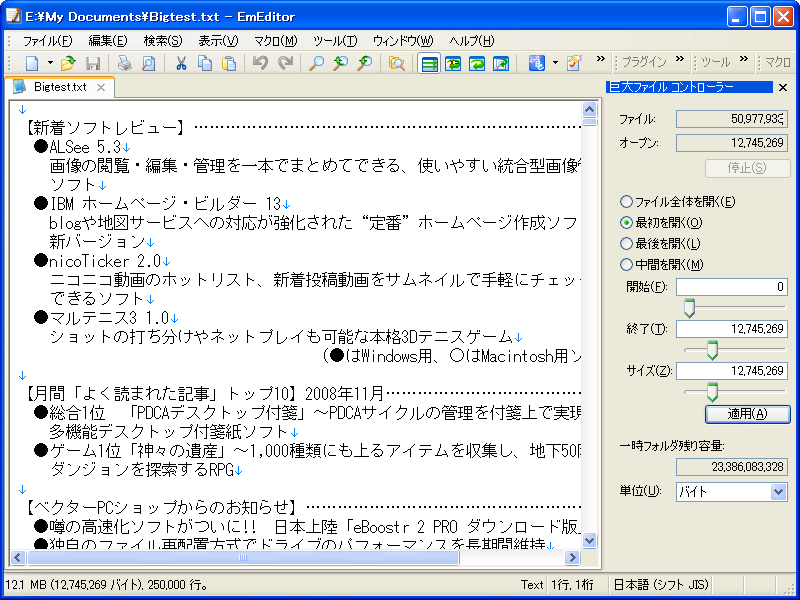Close the 巨大ファイル コントローラー panel

click(x=783, y=88)
